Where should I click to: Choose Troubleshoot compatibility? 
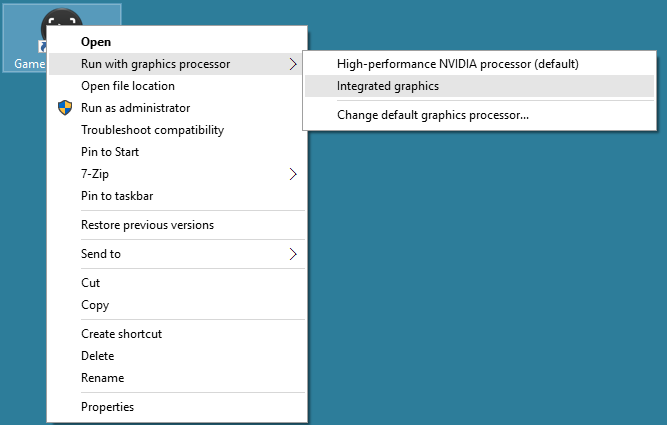(x=152, y=130)
